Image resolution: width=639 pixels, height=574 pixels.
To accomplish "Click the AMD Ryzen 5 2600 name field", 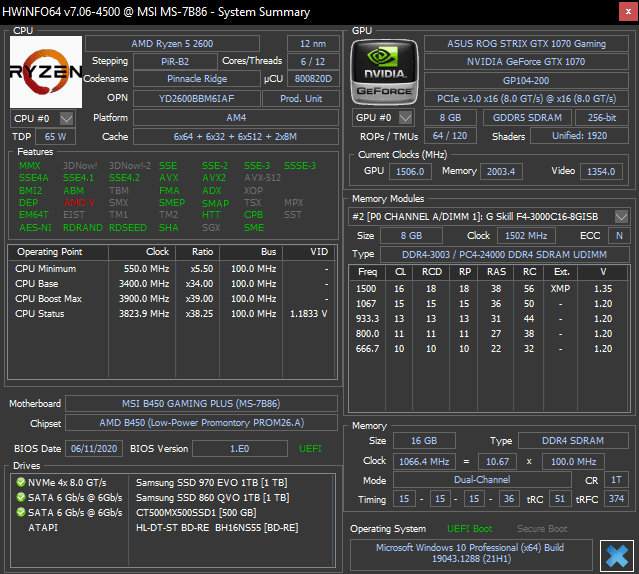I will coord(172,44).
